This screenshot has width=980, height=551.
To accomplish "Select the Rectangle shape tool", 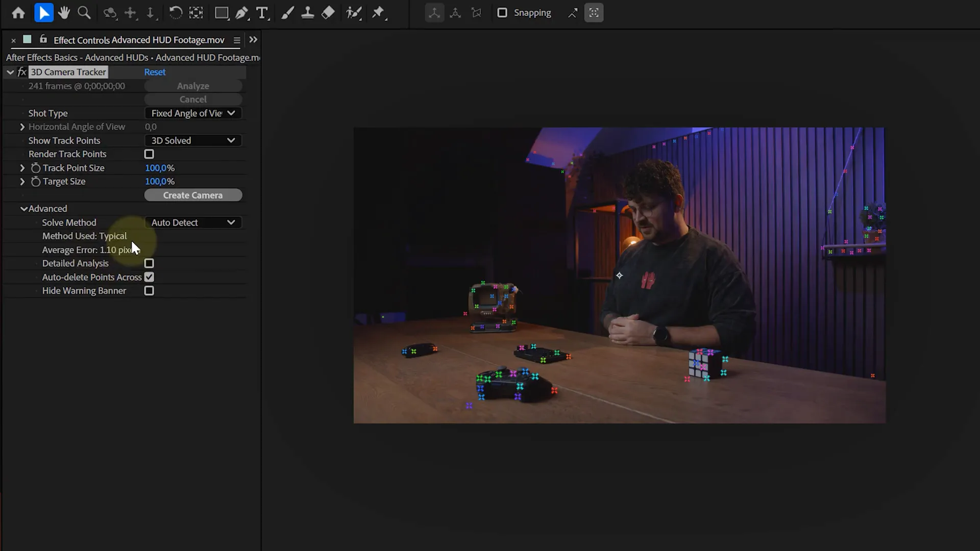I will (x=222, y=13).
